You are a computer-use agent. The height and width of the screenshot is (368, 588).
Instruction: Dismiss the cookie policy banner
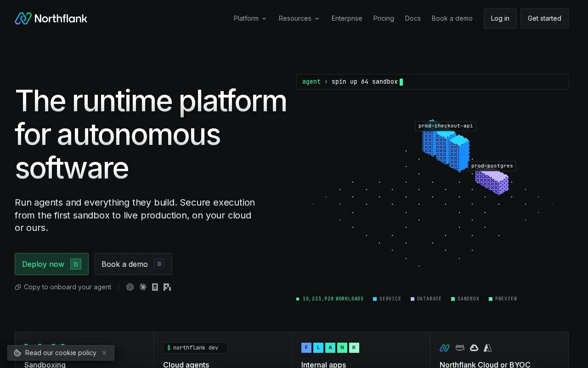point(104,353)
